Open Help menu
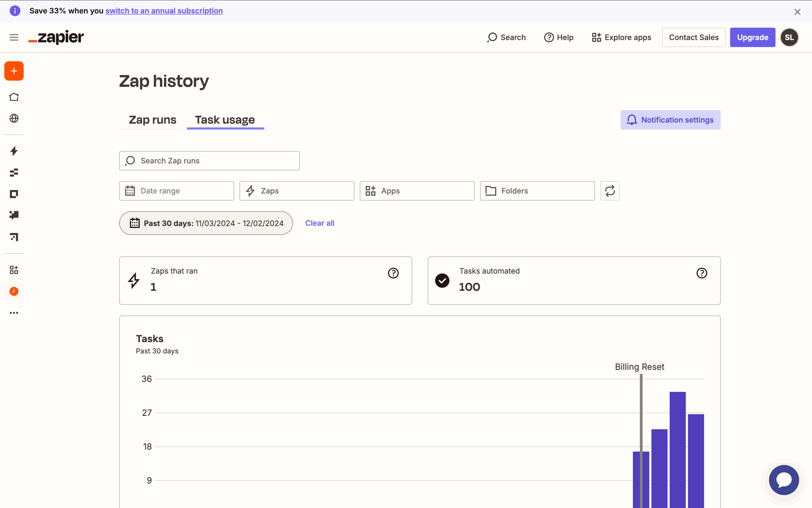Viewport: 812px width, 508px height. pyautogui.click(x=559, y=37)
